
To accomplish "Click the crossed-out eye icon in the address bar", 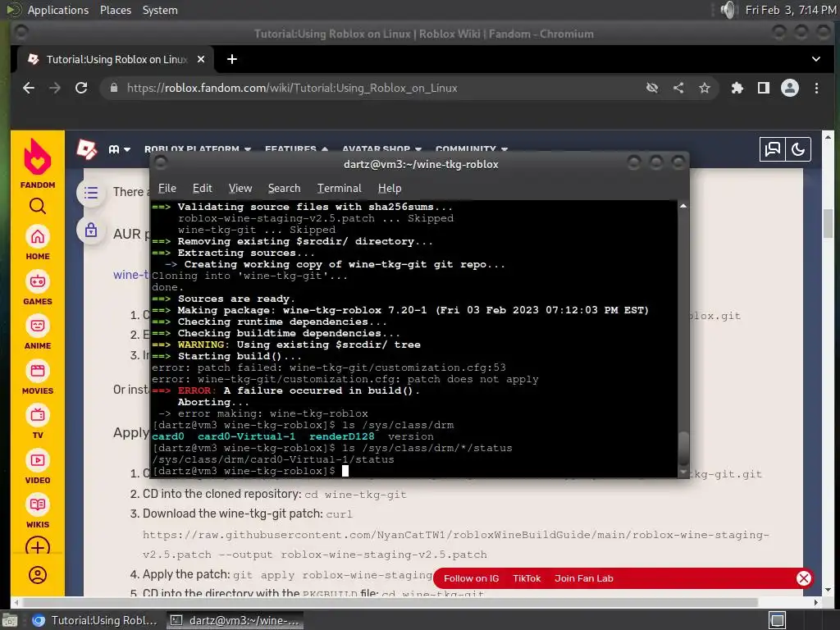I will tap(652, 88).
